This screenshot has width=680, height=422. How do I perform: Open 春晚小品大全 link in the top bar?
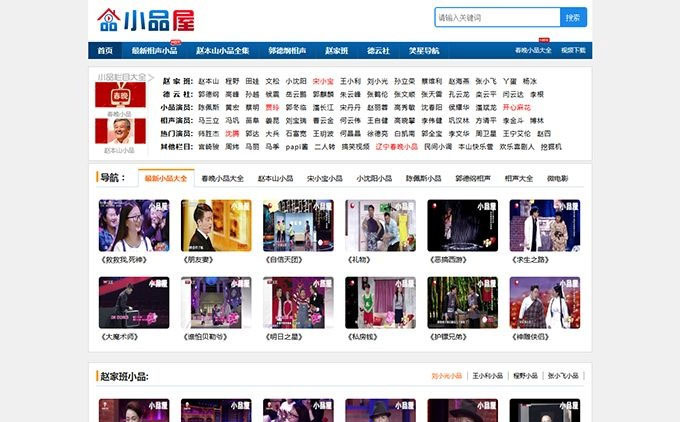533,50
